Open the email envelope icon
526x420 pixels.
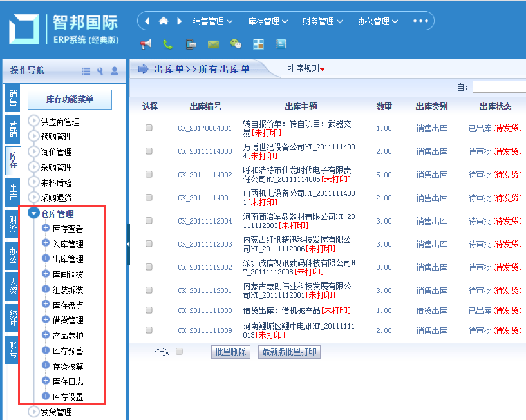tap(213, 44)
